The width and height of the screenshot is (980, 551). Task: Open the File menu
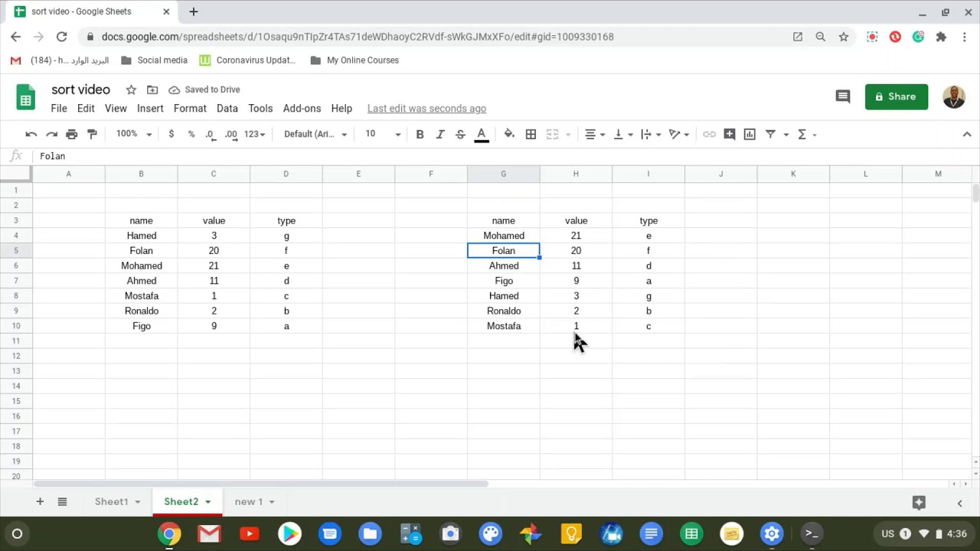pyautogui.click(x=59, y=109)
